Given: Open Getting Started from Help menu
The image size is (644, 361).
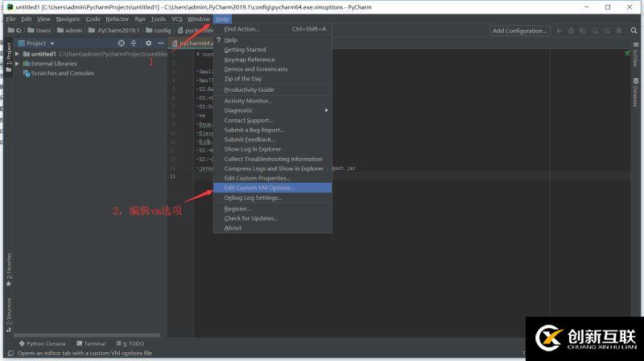Looking at the screenshot, I should point(272,49).
